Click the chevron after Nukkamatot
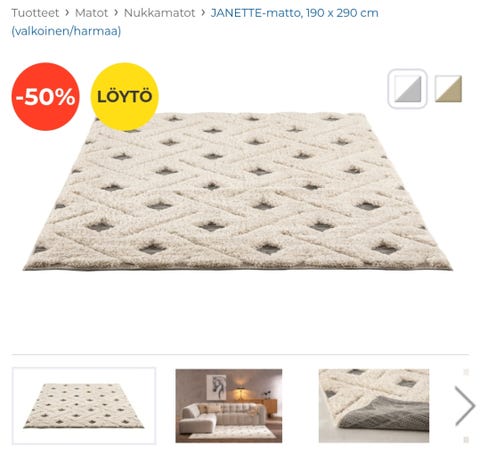The height and width of the screenshot is (470, 480). (203, 13)
